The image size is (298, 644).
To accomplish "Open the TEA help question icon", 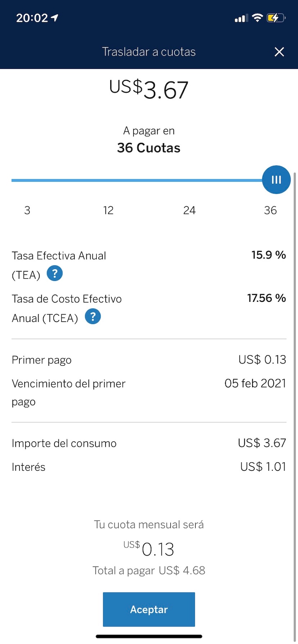I will (x=55, y=274).
